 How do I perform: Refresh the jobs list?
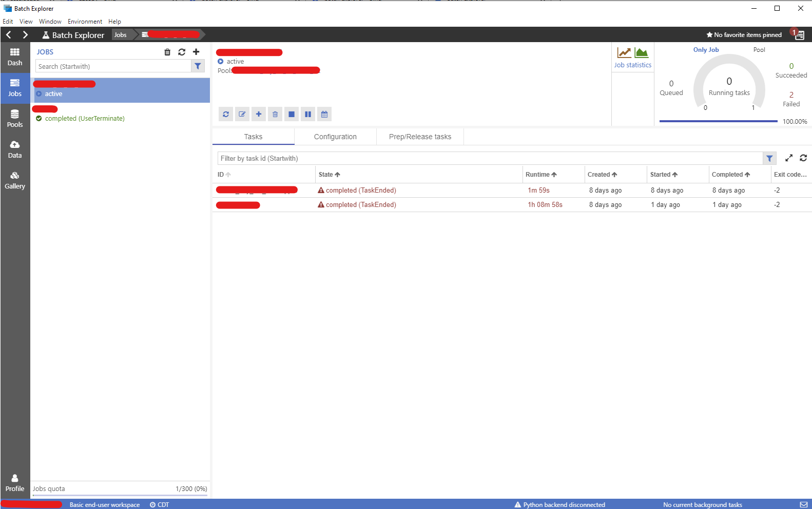pos(182,52)
